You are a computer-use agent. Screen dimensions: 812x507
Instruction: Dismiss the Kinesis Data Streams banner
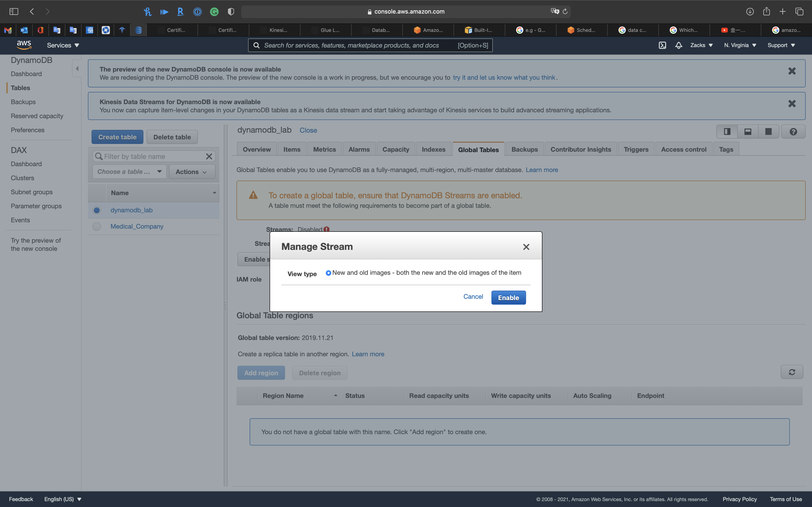(792, 104)
